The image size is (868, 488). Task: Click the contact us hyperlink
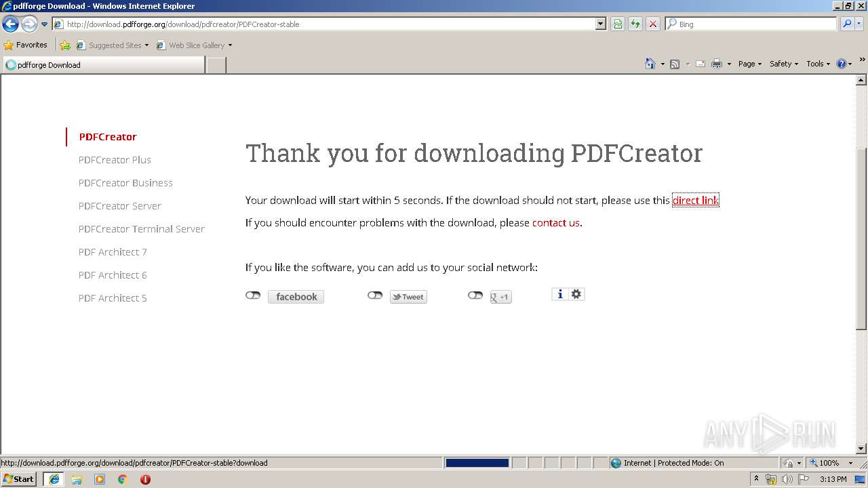[x=556, y=223]
